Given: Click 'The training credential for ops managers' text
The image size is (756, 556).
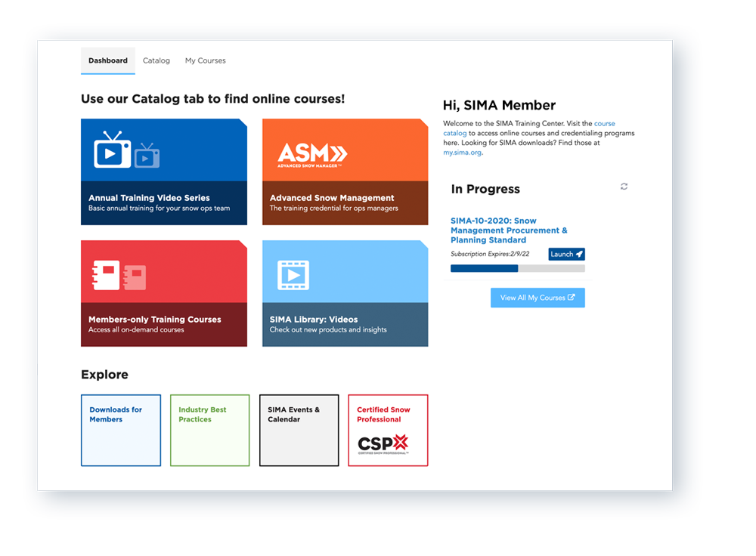Looking at the screenshot, I should (x=333, y=208).
